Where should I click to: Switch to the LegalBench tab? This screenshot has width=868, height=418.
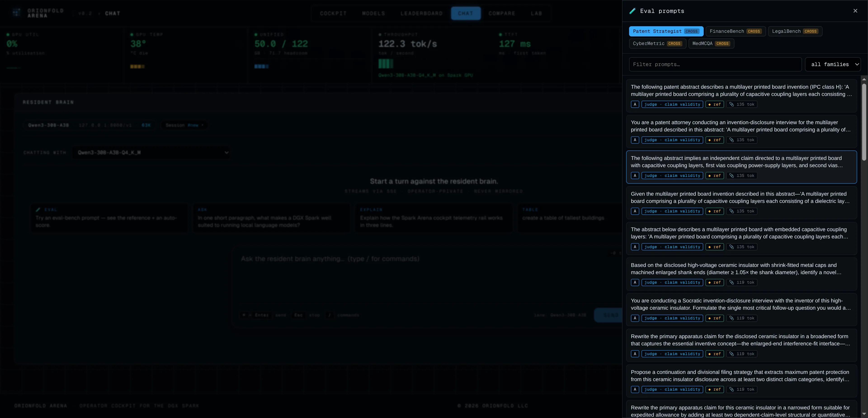[795, 31]
